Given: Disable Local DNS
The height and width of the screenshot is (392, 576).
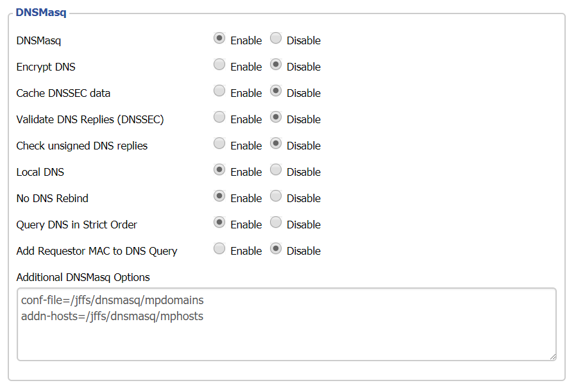Looking at the screenshot, I should 276,170.
